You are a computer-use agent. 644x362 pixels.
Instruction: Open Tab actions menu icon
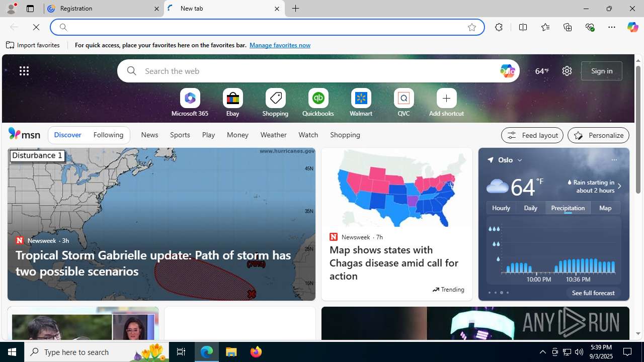30,9
